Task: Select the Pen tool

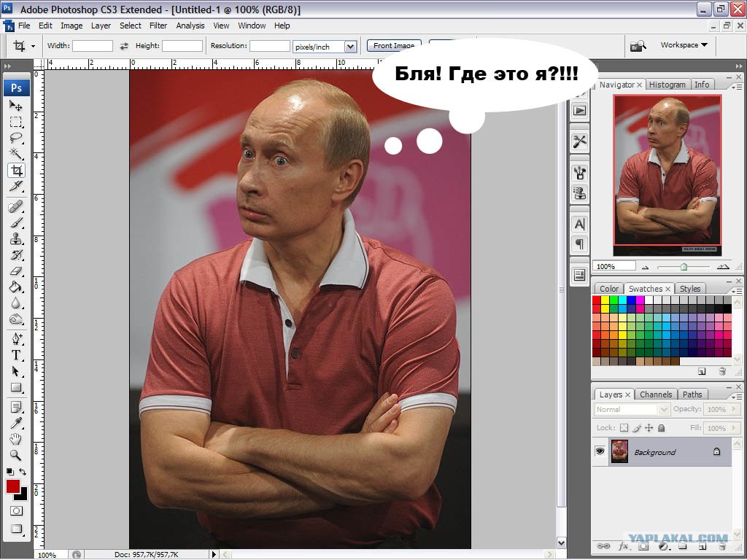Action: click(16, 339)
